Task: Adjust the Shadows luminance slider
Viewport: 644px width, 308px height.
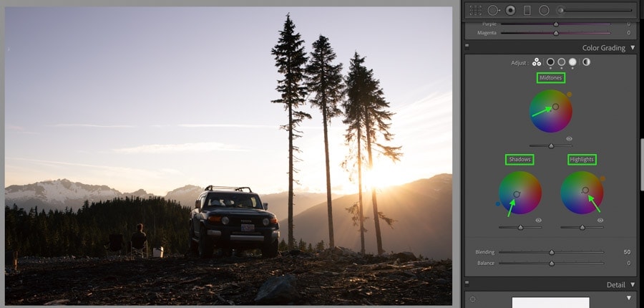Action: pyautogui.click(x=520, y=227)
